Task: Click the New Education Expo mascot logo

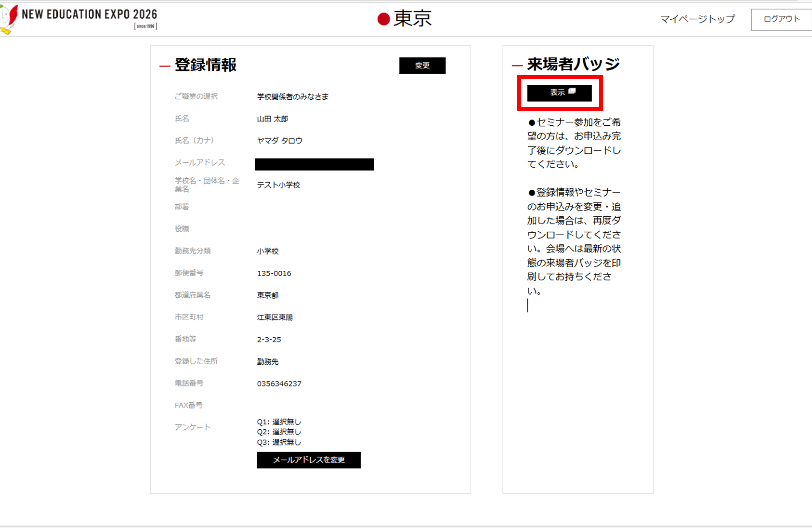Action: point(9,18)
